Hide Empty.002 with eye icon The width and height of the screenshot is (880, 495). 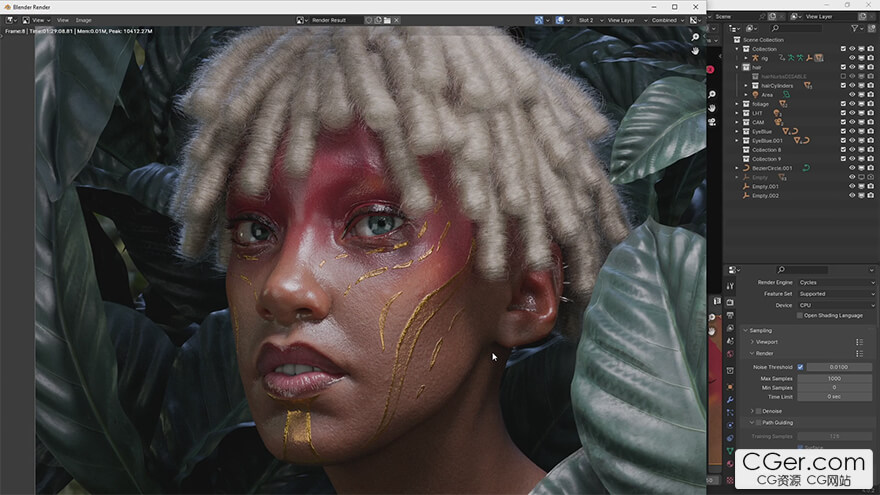tap(852, 195)
